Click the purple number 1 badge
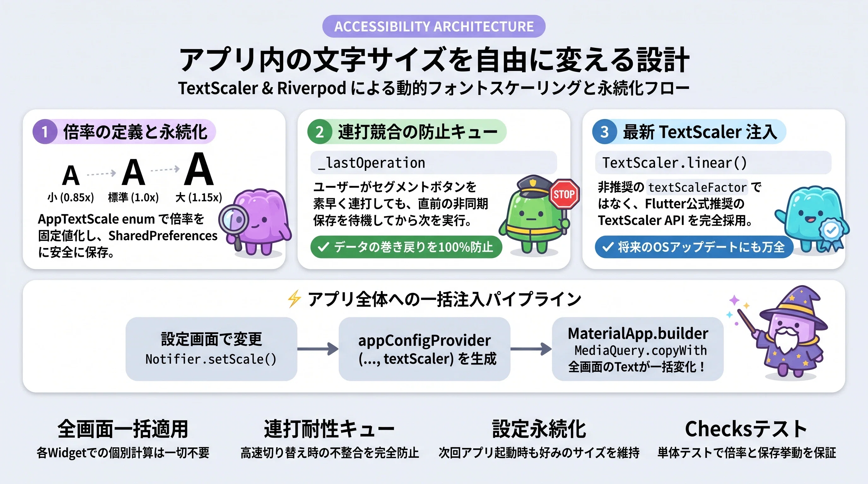868x484 pixels. [44, 132]
